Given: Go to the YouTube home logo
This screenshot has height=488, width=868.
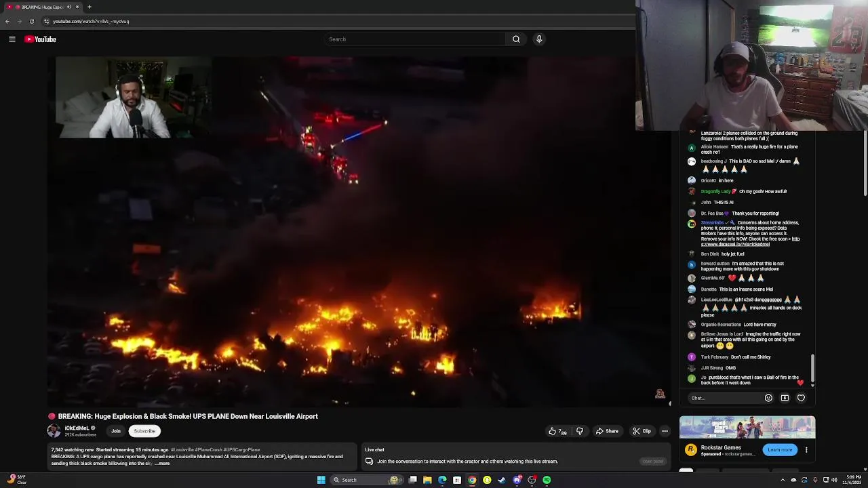Looking at the screenshot, I should pyautogui.click(x=41, y=39).
